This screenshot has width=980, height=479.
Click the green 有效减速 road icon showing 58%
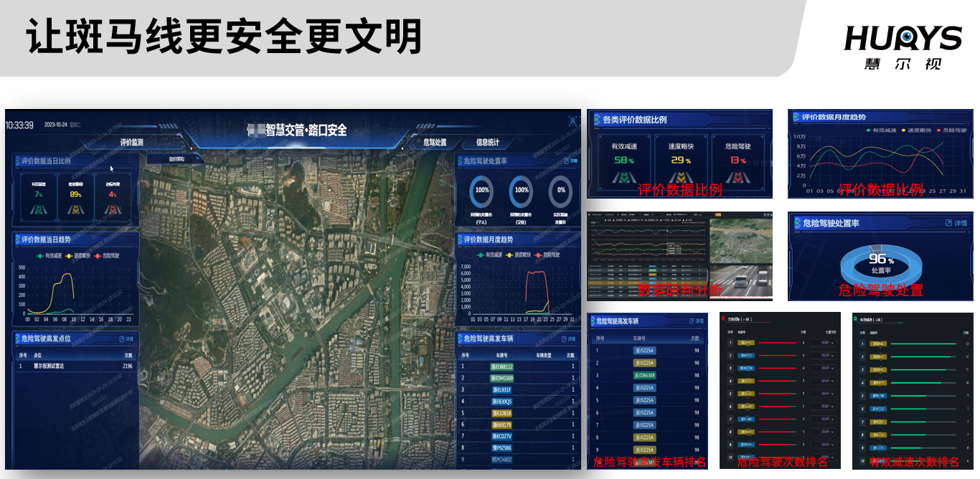pos(624,179)
